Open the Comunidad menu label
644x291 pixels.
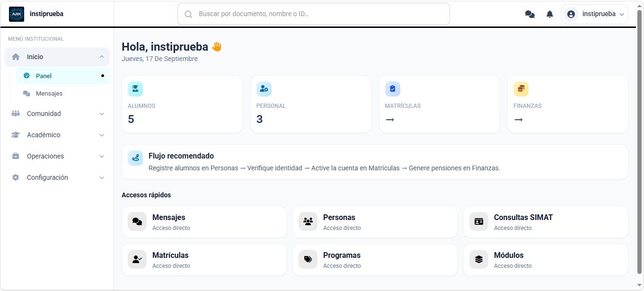44,114
